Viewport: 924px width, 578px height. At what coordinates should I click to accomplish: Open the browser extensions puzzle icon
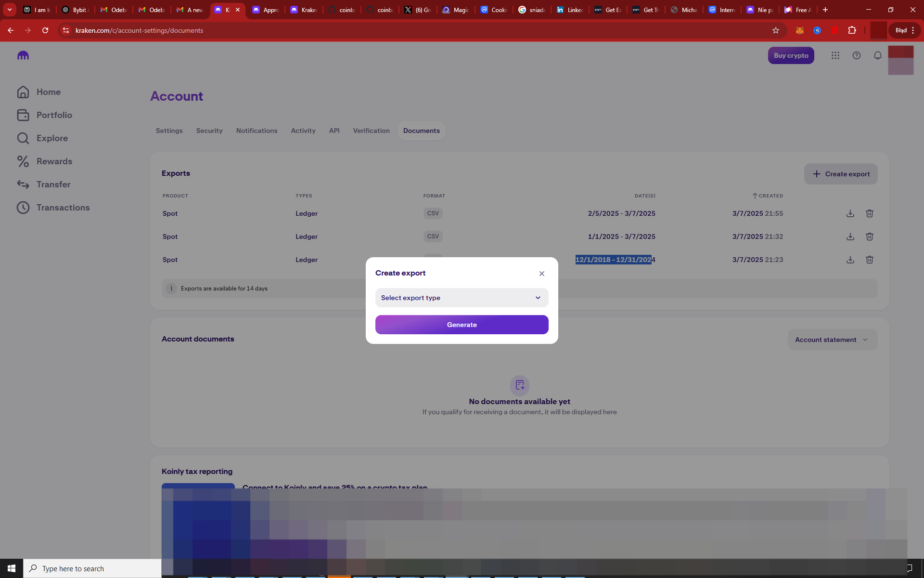pyautogui.click(x=852, y=30)
